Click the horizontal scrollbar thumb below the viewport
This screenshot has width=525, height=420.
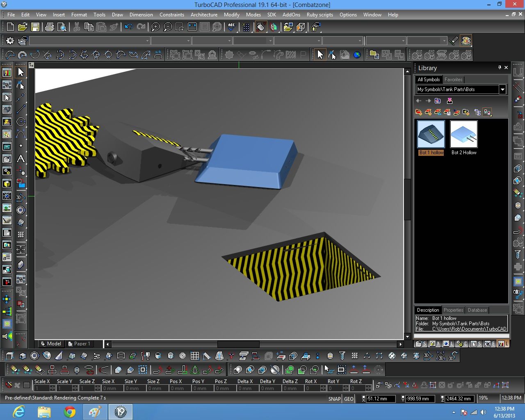[x=238, y=344]
